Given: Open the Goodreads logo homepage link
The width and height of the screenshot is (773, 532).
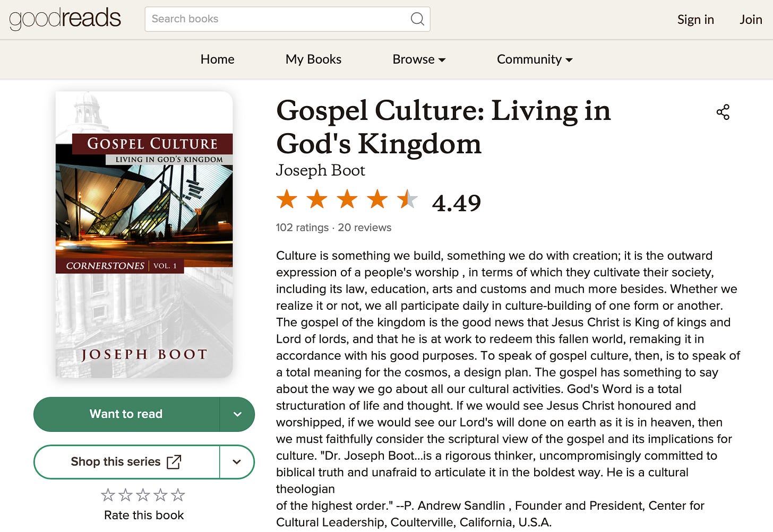Looking at the screenshot, I should (65, 19).
